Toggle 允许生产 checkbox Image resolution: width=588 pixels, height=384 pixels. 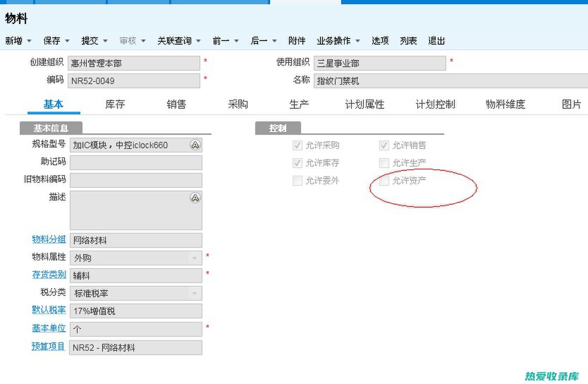384,163
